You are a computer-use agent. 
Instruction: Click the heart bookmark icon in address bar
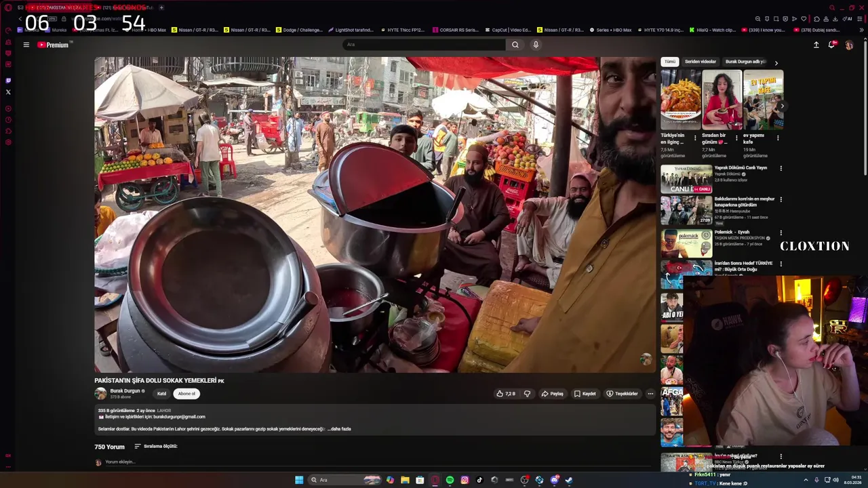coord(804,19)
